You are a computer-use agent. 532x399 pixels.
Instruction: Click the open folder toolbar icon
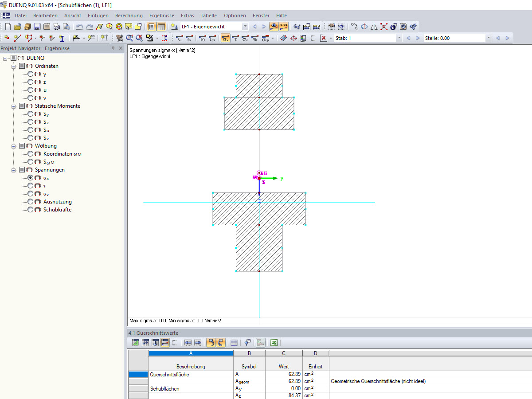tap(18, 27)
